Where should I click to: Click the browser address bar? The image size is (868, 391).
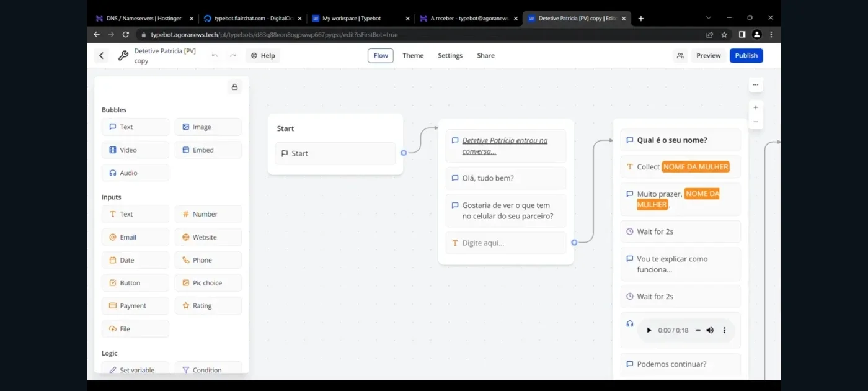click(x=422, y=35)
